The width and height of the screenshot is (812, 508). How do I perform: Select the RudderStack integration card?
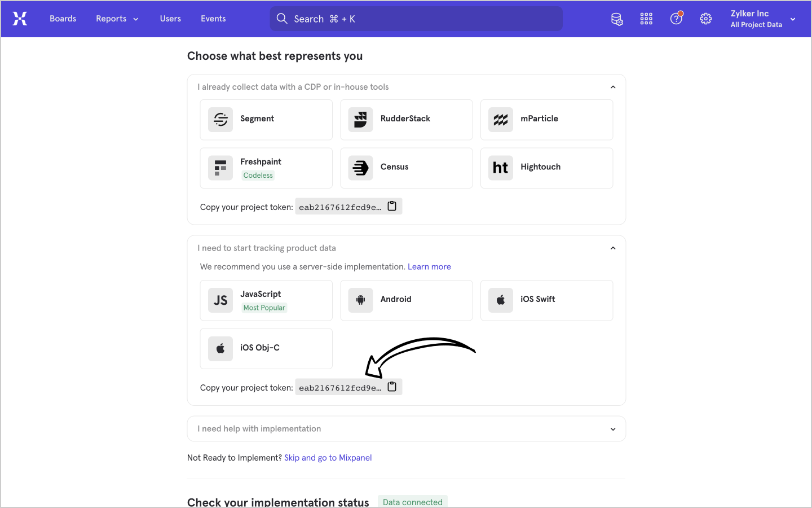(x=407, y=120)
